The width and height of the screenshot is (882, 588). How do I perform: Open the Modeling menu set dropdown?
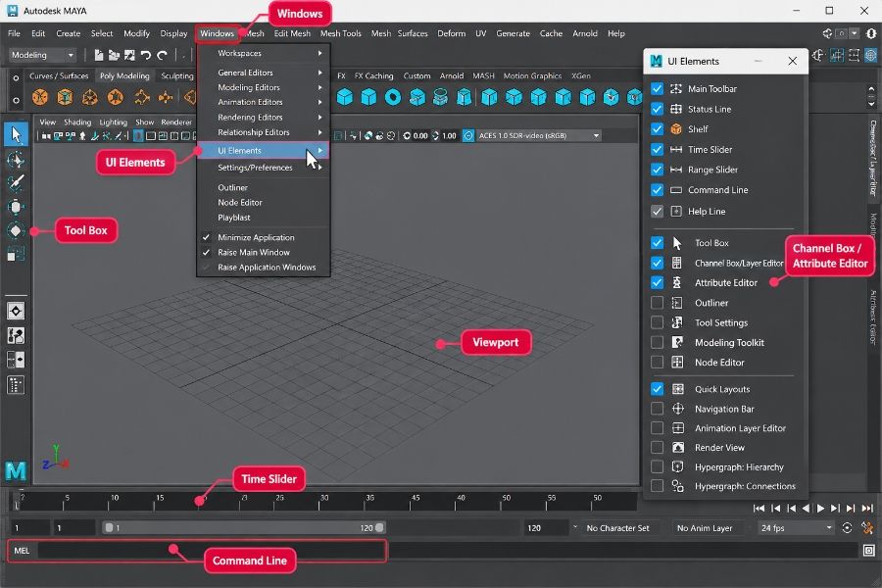[x=43, y=55]
